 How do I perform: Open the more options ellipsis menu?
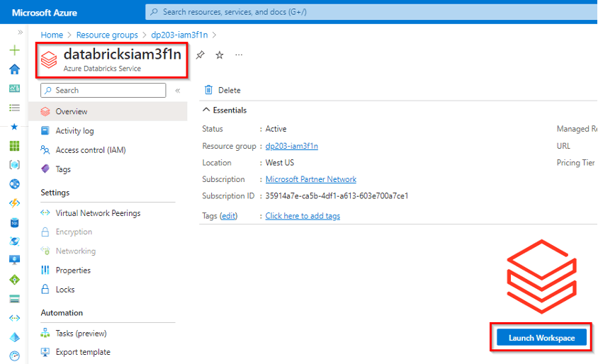tap(239, 55)
